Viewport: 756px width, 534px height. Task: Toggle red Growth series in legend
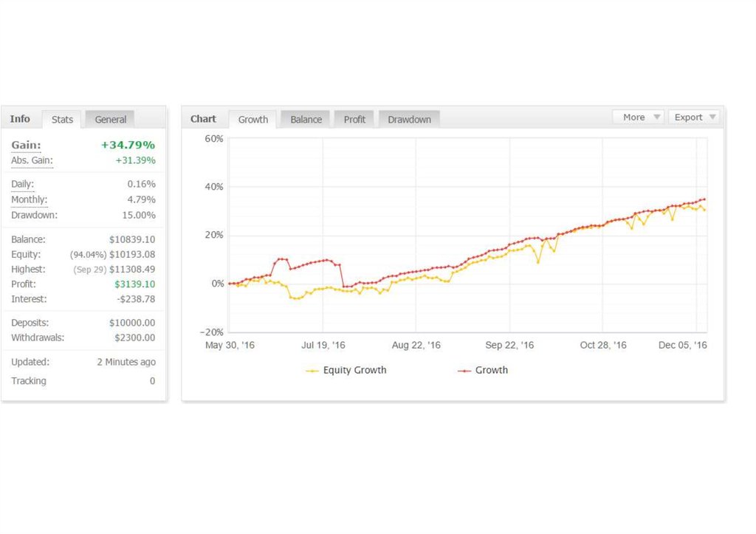491,370
